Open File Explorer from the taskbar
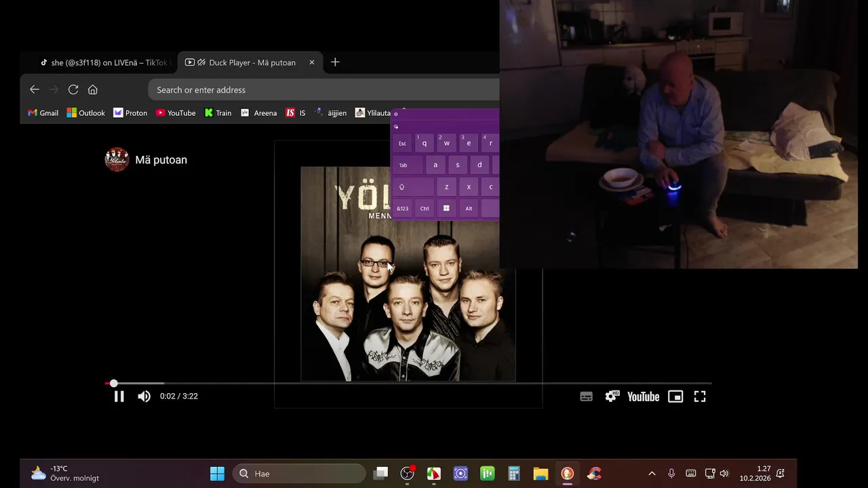The image size is (868, 488). (540, 474)
